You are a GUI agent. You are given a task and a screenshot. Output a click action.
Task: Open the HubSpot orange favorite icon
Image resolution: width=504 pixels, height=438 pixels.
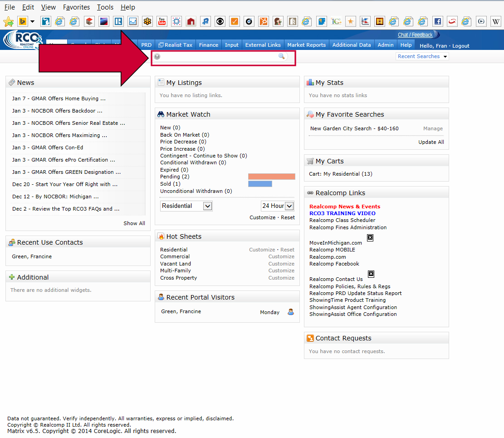(264, 21)
